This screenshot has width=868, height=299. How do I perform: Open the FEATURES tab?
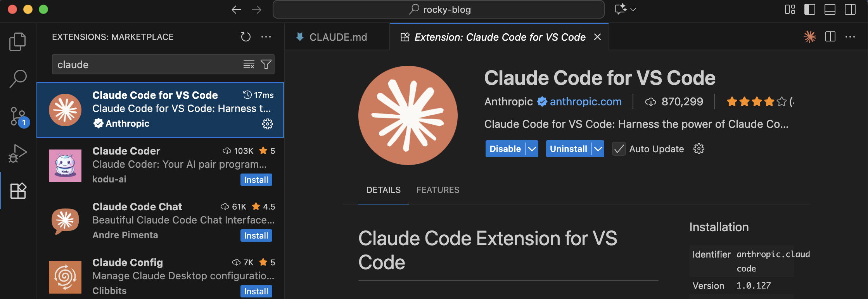pyautogui.click(x=438, y=190)
